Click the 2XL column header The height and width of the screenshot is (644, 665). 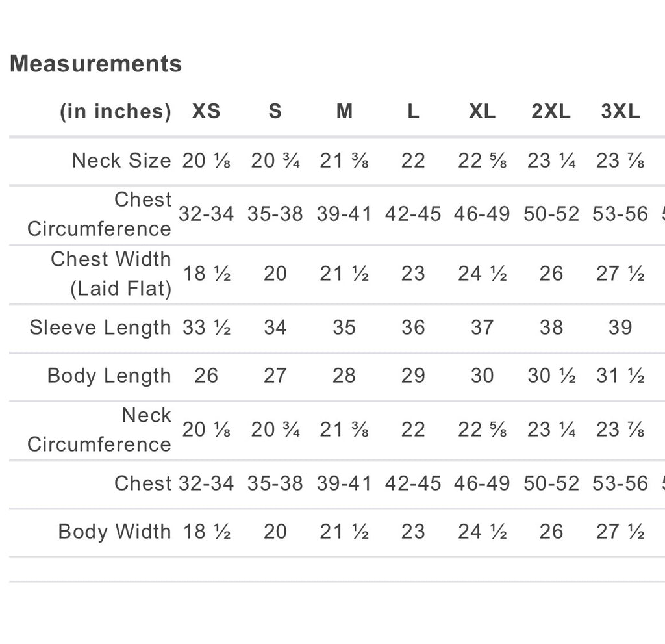(551, 111)
